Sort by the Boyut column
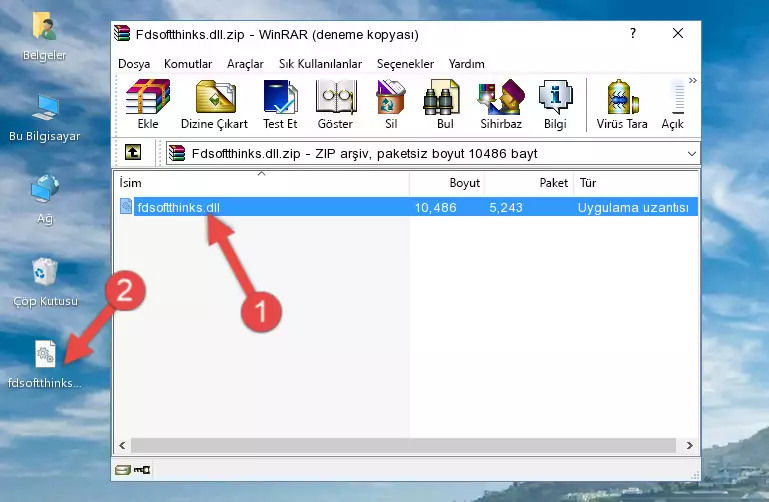Image resolution: width=769 pixels, height=502 pixels. [x=447, y=183]
